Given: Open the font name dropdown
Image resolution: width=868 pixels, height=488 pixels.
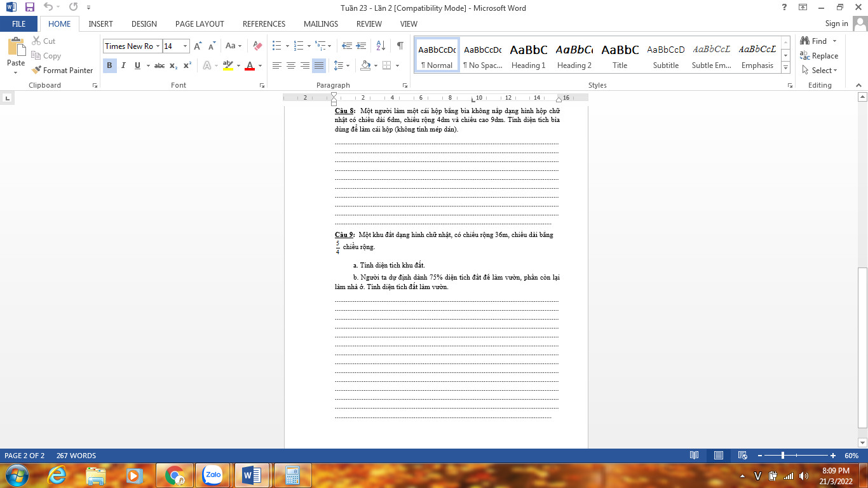Looking at the screenshot, I should 158,46.
